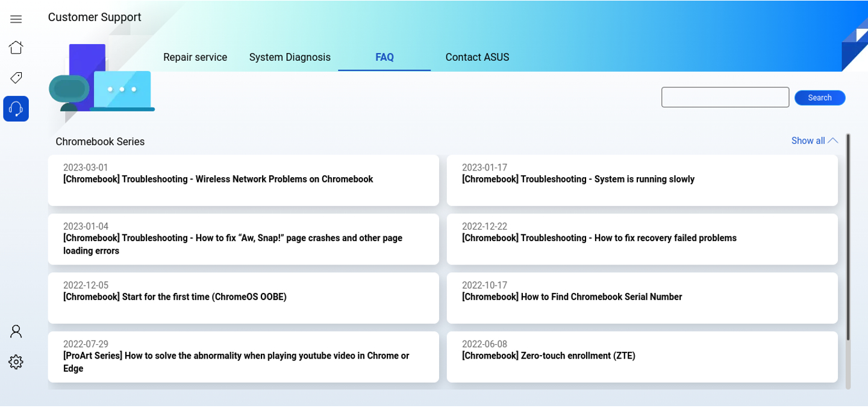Viewport: 868px width, 408px height.
Task: Go to Home via house icon
Action: tap(16, 47)
